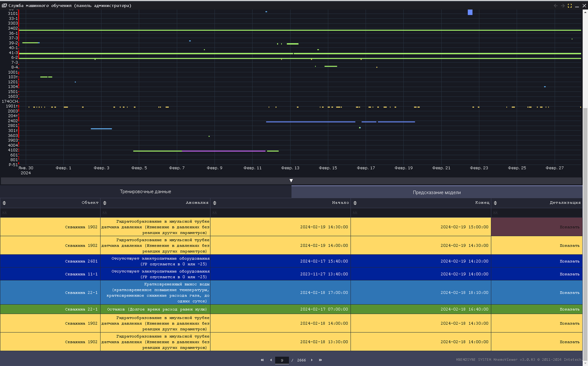The image size is (588, 366).
Task: Click the app window icon at top-left
Action: coord(4,5)
